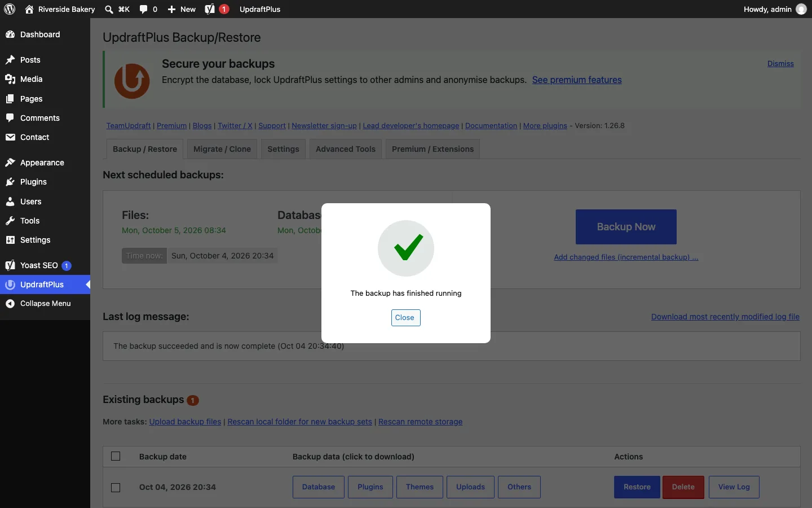Click the Pages sidebar icon

pyautogui.click(x=10, y=99)
